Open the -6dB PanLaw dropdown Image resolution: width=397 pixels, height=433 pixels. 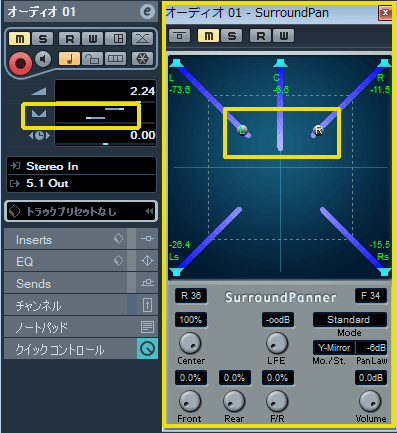tap(371, 348)
